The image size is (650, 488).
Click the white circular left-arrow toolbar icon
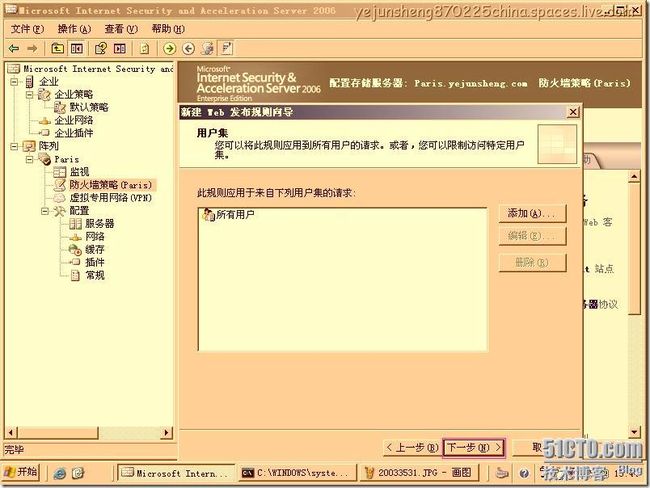189,49
